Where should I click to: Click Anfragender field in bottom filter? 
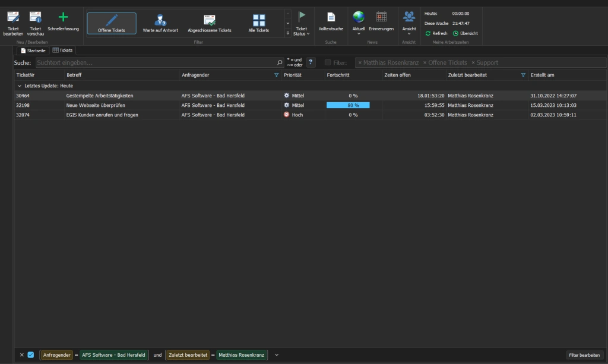[x=56, y=354]
